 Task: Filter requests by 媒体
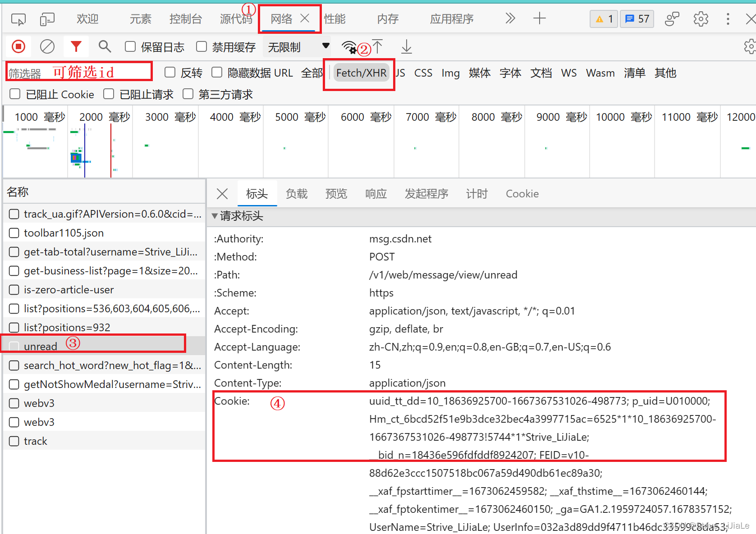click(480, 73)
